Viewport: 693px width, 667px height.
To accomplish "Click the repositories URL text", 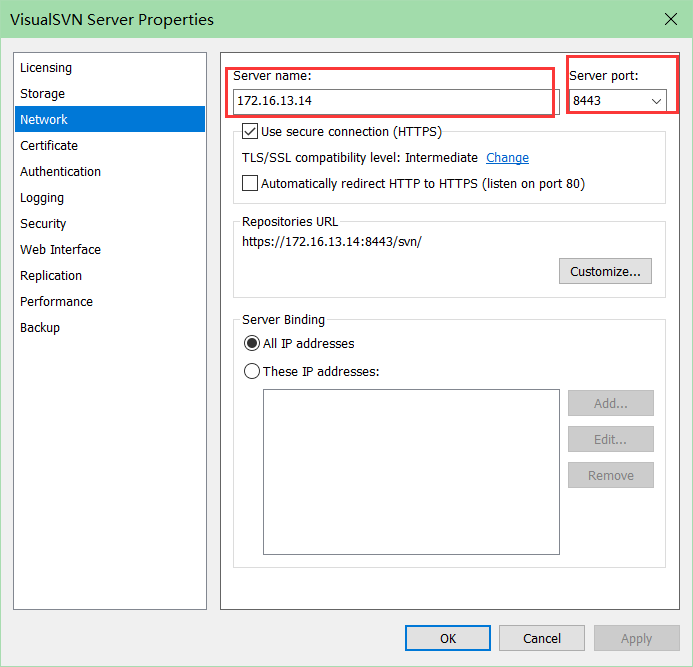I will click(332, 242).
